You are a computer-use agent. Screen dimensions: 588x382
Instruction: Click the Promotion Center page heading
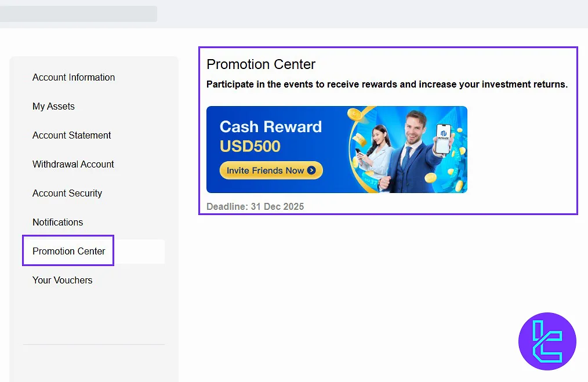pyautogui.click(x=261, y=64)
